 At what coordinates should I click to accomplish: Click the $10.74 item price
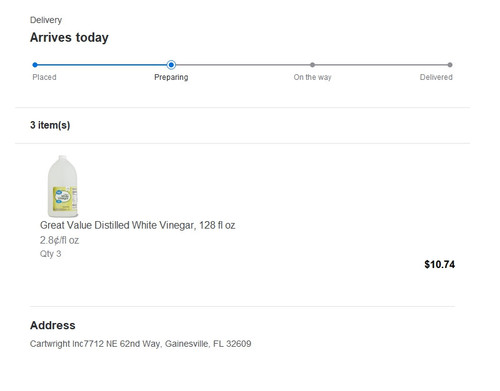(x=439, y=264)
